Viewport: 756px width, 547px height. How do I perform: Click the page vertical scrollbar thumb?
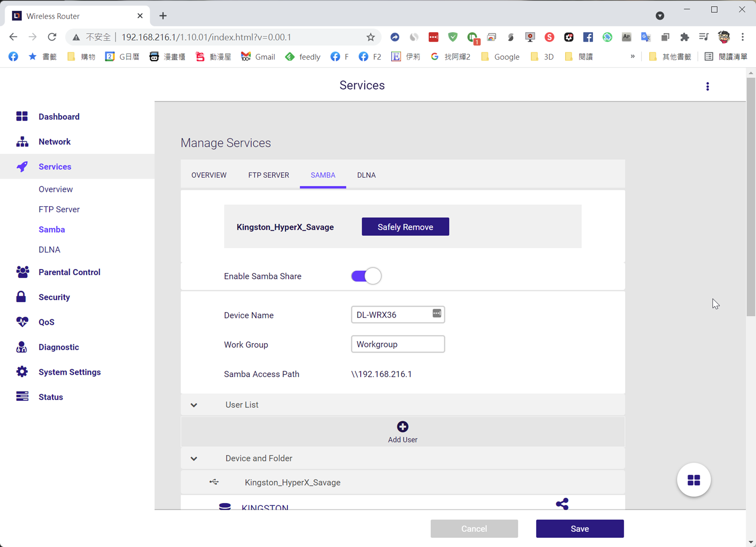[750, 196]
